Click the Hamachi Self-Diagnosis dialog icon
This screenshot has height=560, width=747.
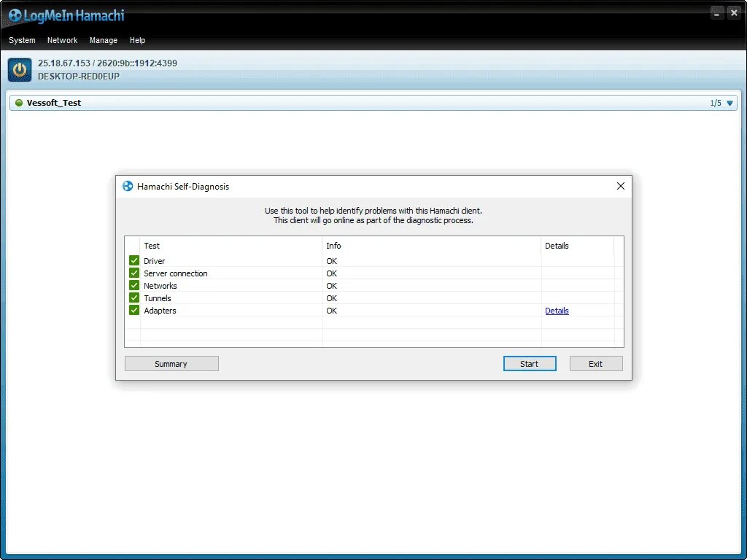(128, 186)
